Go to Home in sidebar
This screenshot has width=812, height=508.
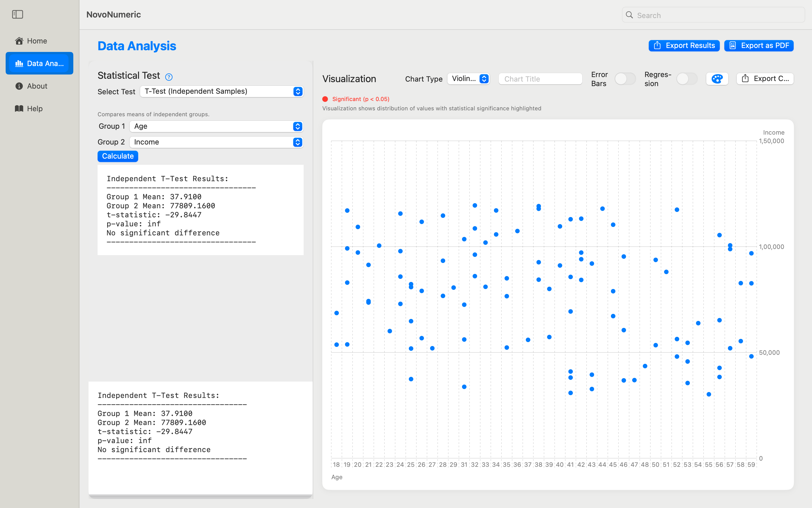click(x=39, y=41)
